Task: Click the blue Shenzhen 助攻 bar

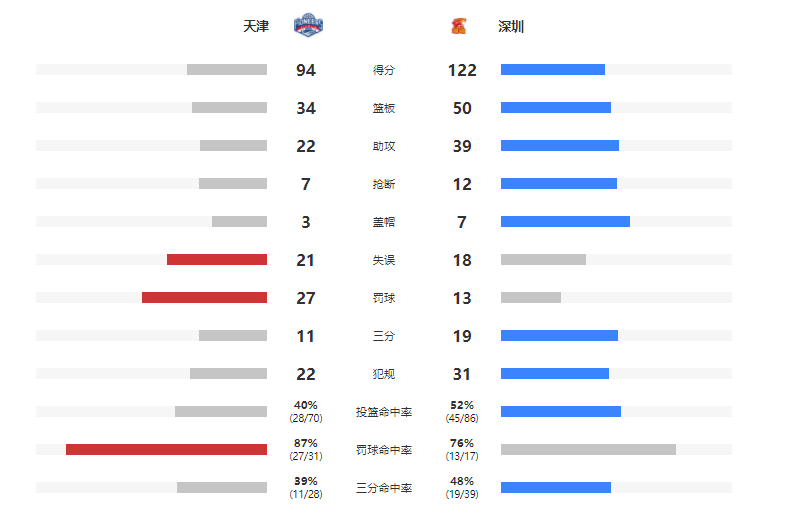Action: pos(560,145)
